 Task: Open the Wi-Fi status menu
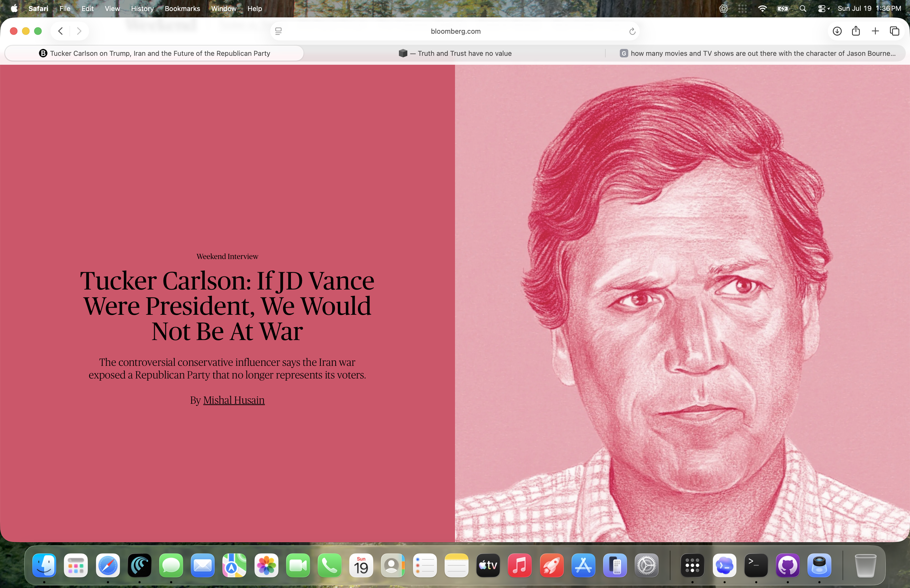click(762, 8)
